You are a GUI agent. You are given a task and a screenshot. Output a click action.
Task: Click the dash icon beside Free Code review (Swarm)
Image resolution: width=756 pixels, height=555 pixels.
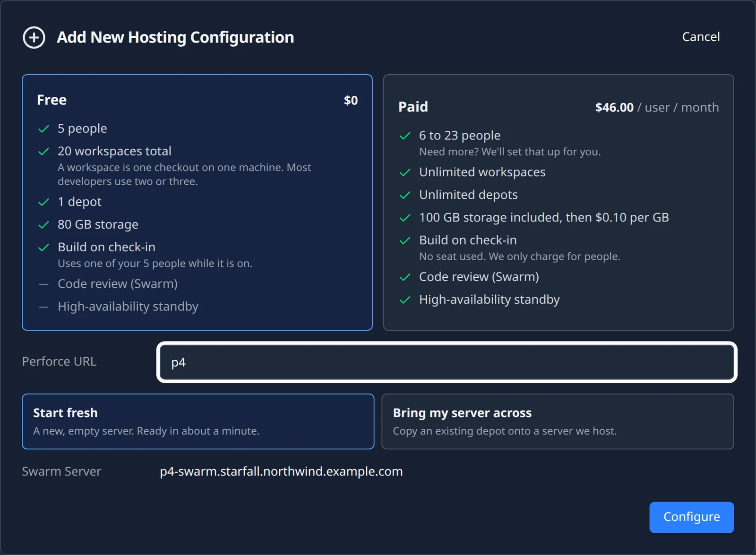point(43,284)
